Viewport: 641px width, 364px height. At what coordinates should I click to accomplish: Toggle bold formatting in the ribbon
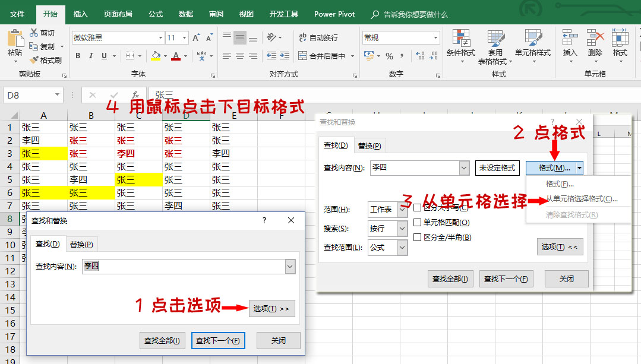click(x=78, y=55)
